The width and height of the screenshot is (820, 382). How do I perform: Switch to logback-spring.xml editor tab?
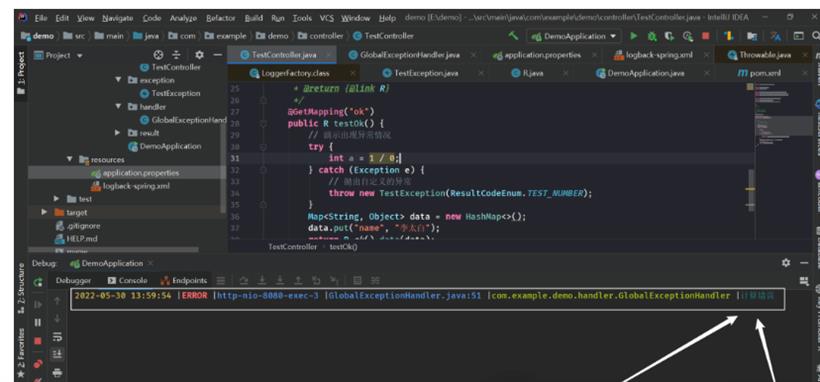pyautogui.click(x=659, y=55)
